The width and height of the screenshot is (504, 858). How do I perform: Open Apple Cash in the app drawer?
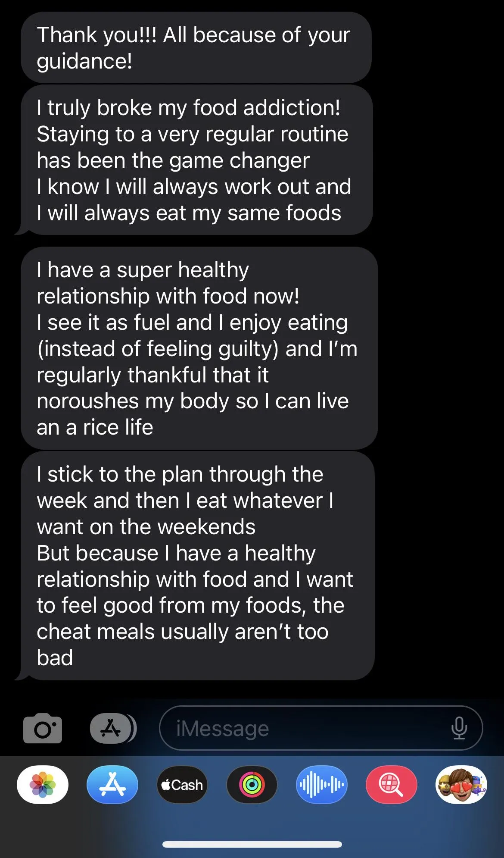[182, 785]
